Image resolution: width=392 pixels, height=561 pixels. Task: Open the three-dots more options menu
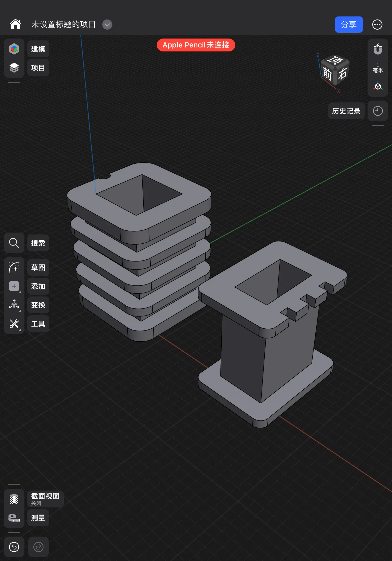[377, 24]
